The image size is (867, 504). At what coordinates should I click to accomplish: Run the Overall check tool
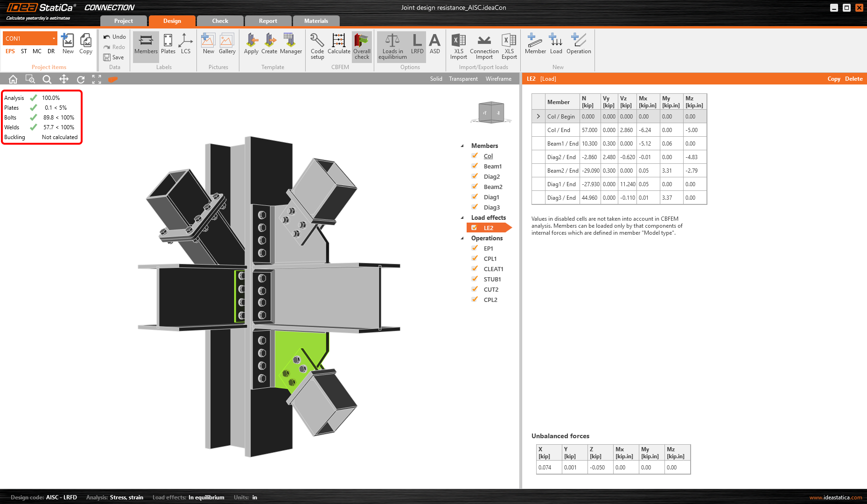click(x=362, y=45)
